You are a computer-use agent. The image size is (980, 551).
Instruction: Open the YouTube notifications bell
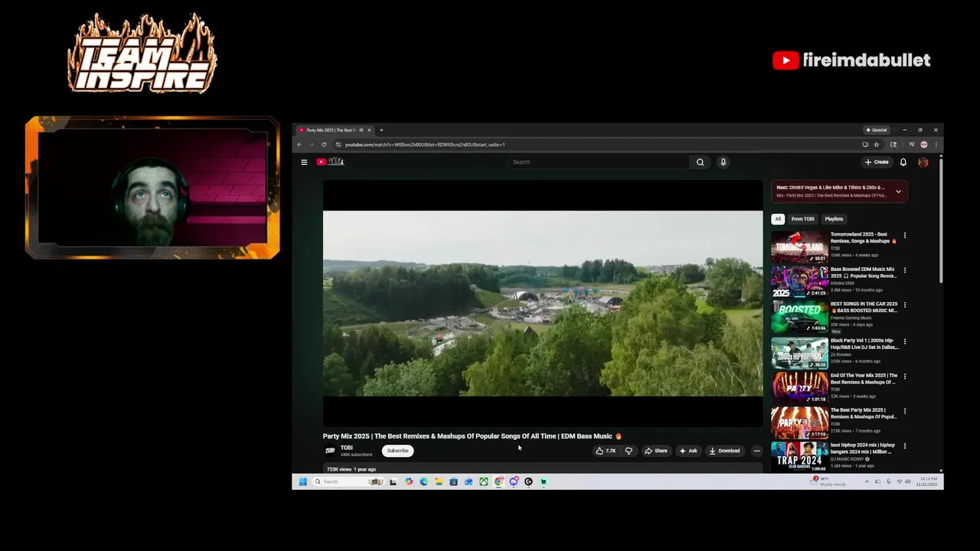[x=903, y=162]
